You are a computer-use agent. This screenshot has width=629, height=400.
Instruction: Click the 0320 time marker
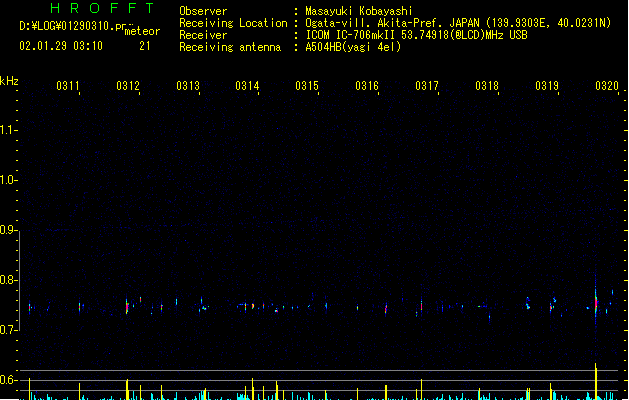[607, 86]
